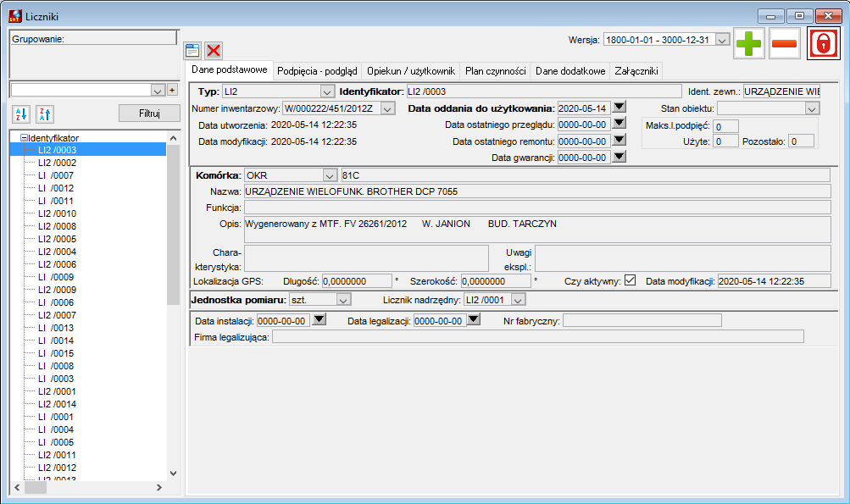Switch to the Załączniki tab
Image resolution: width=850 pixels, height=504 pixels.
[636, 71]
